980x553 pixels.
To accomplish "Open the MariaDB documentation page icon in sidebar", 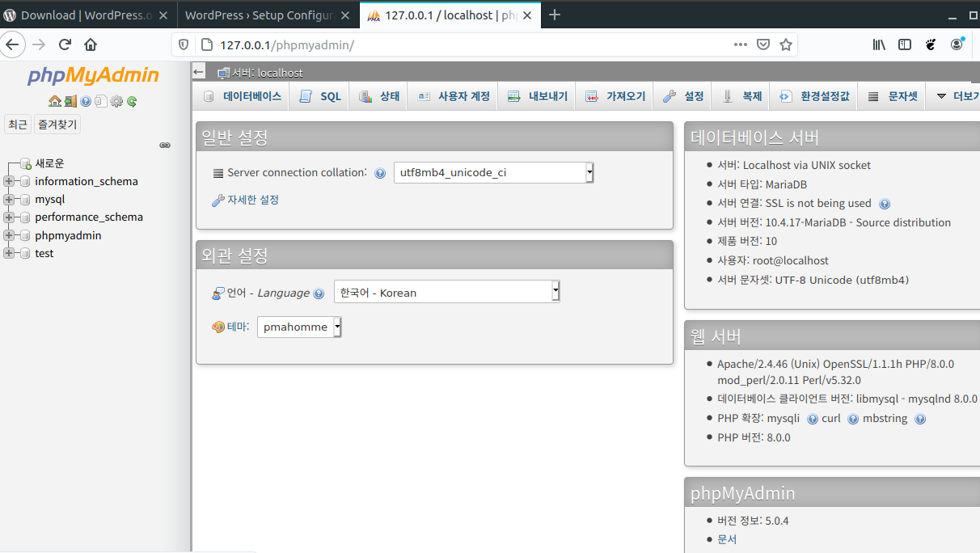I will click(100, 101).
